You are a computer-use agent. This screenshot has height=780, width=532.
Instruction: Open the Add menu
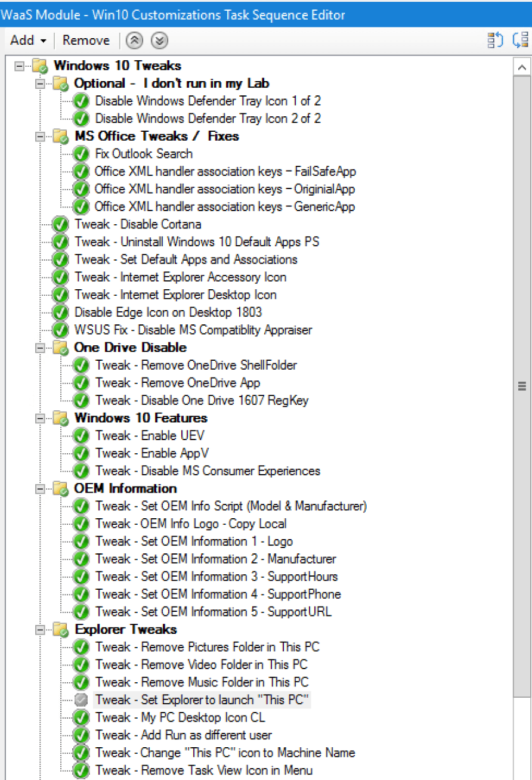tap(21, 40)
